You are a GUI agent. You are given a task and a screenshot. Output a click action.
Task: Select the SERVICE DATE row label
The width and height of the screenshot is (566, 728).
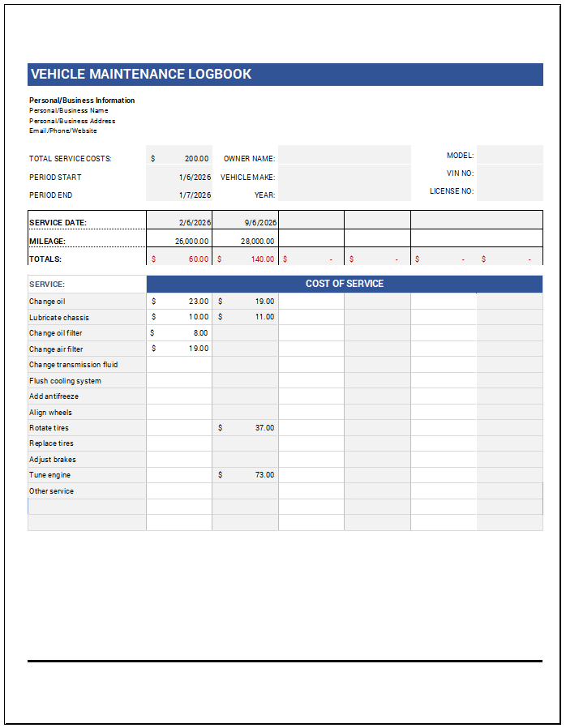pos(58,223)
